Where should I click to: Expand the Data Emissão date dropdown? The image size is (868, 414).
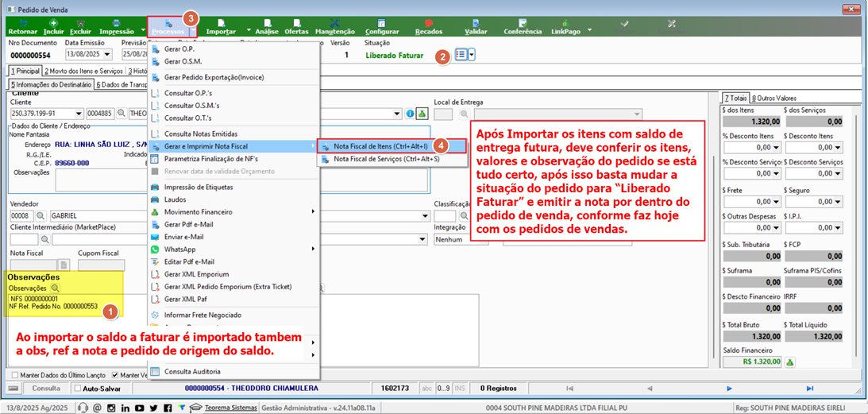[x=107, y=55]
